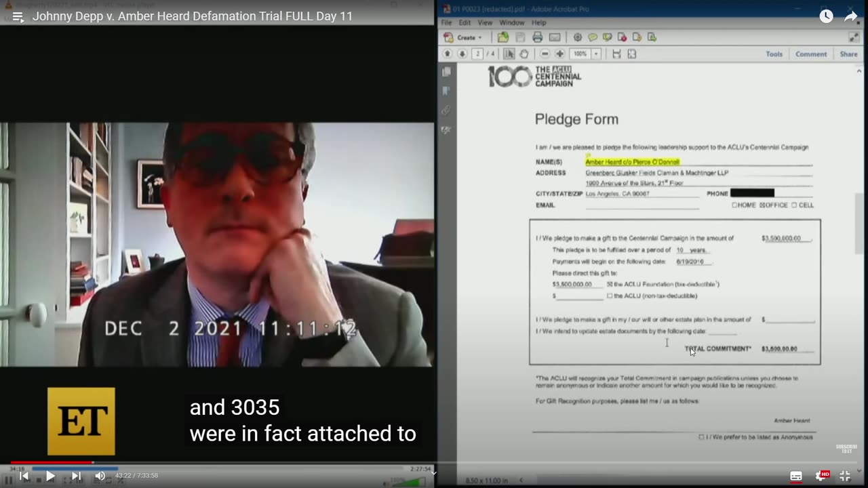Click the Subscribe to ET watermark button
Image resolution: width=868 pixels, height=488 pixels.
coord(846,449)
